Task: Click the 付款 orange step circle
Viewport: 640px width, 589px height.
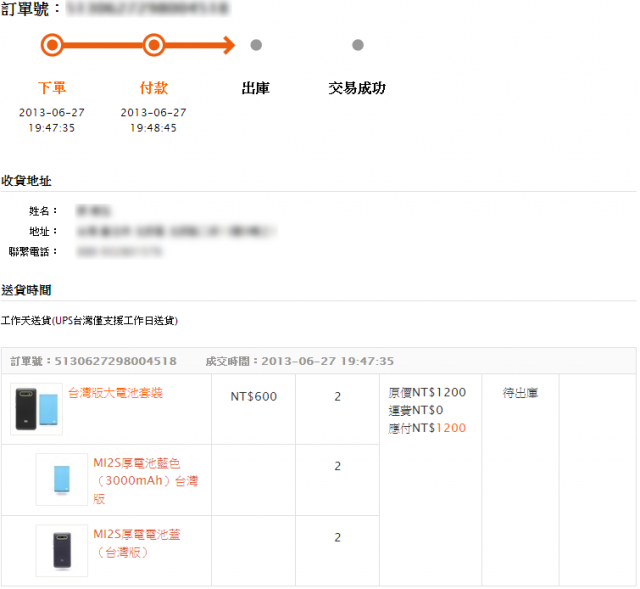Action: pos(154,45)
